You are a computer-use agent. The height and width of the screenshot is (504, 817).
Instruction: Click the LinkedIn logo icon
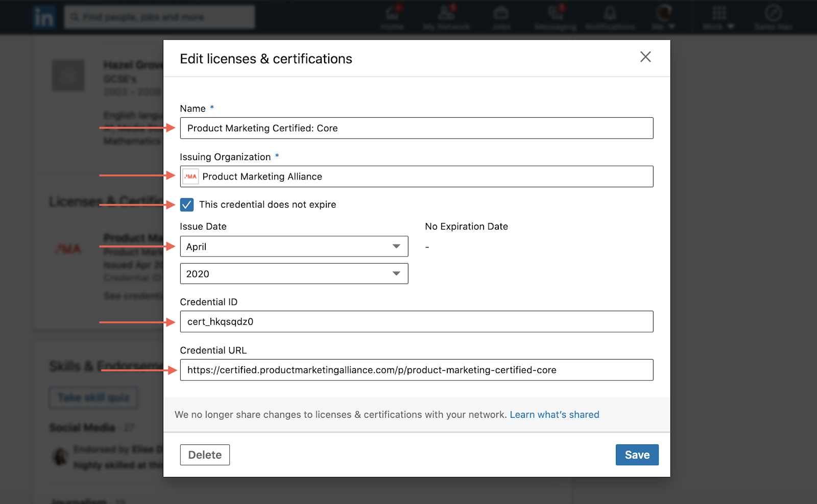tap(44, 17)
